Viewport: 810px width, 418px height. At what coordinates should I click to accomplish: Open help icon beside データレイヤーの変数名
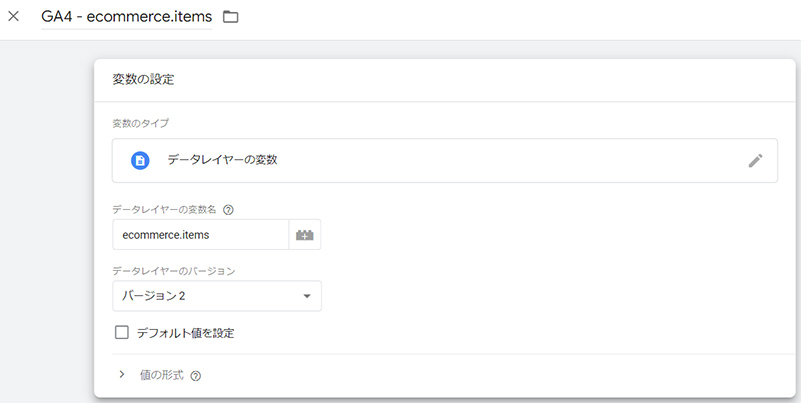click(x=228, y=210)
